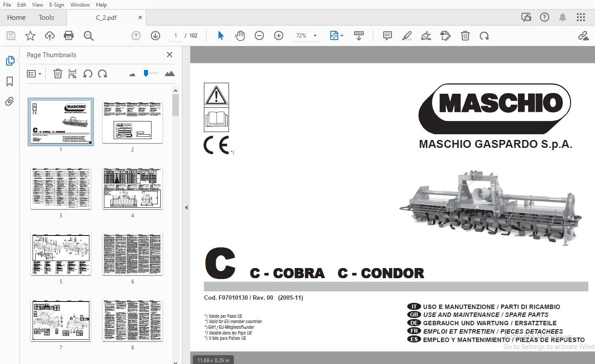Open thumbnail options menu dropdown
595x364 pixels.
coord(34,74)
